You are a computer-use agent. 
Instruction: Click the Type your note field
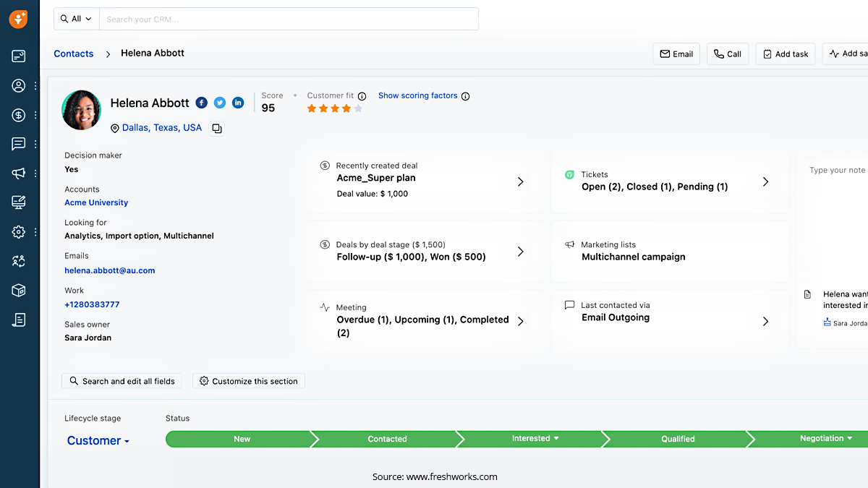coord(838,171)
